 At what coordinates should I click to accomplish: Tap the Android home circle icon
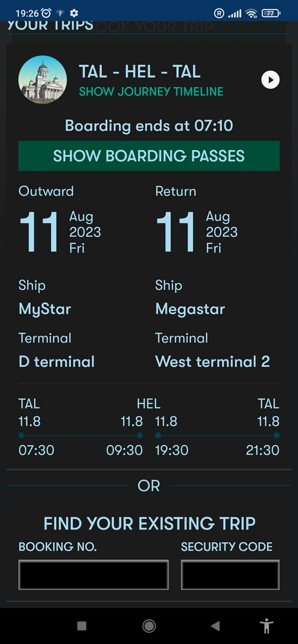[149, 625]
